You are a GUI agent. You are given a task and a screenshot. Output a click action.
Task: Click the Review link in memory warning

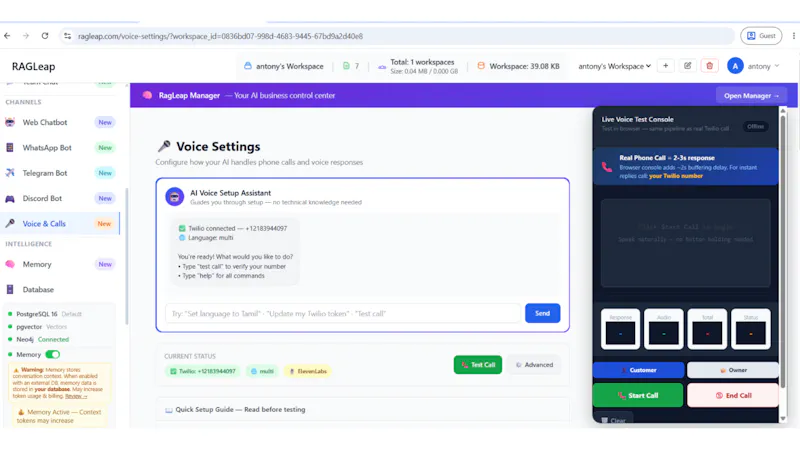coord(76,396)
